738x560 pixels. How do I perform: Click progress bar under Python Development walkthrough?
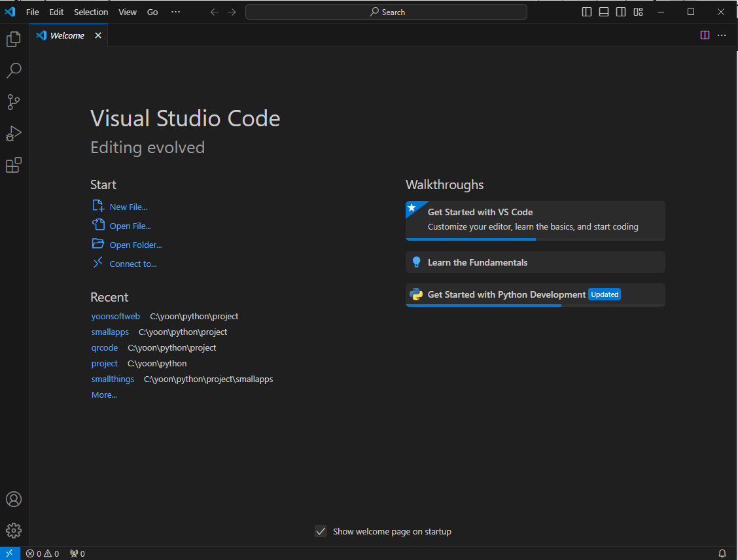(x=535, y=306)
